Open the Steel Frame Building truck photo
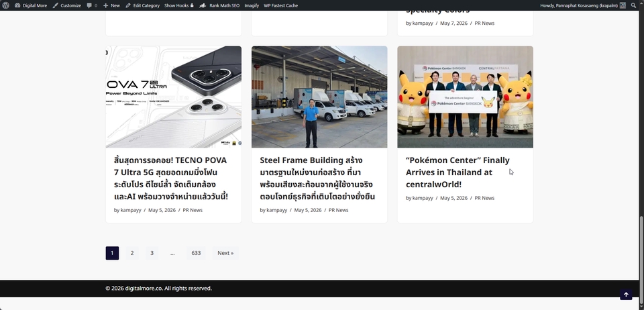 pos(319,97)
